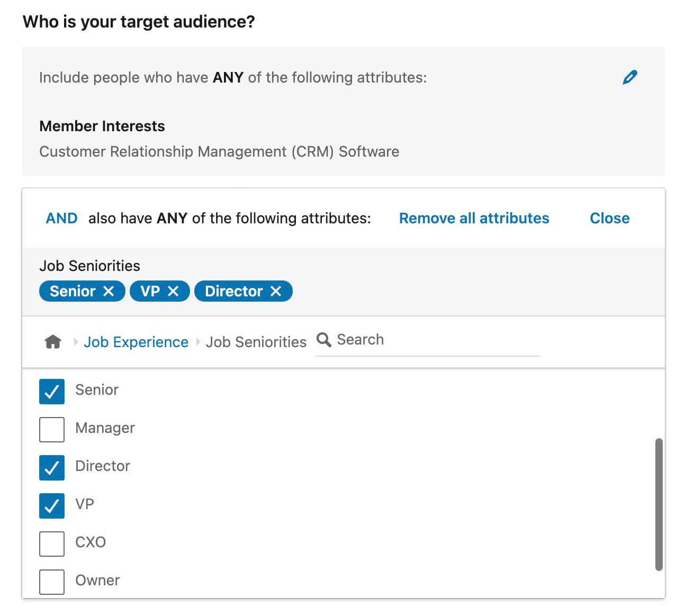685x616 pixels.
Task: Click the AND operator label
Action: (x=61, y=218)
